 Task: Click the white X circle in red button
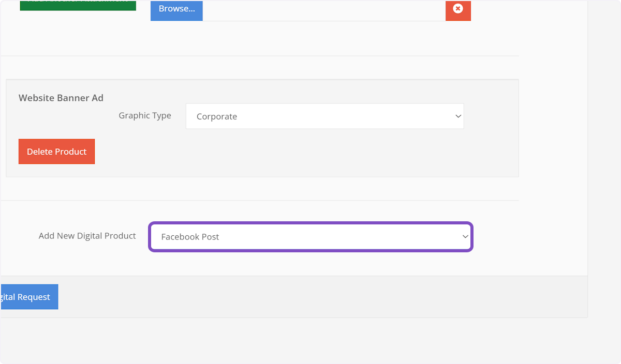pyautogui.click(x=458, y=8)
